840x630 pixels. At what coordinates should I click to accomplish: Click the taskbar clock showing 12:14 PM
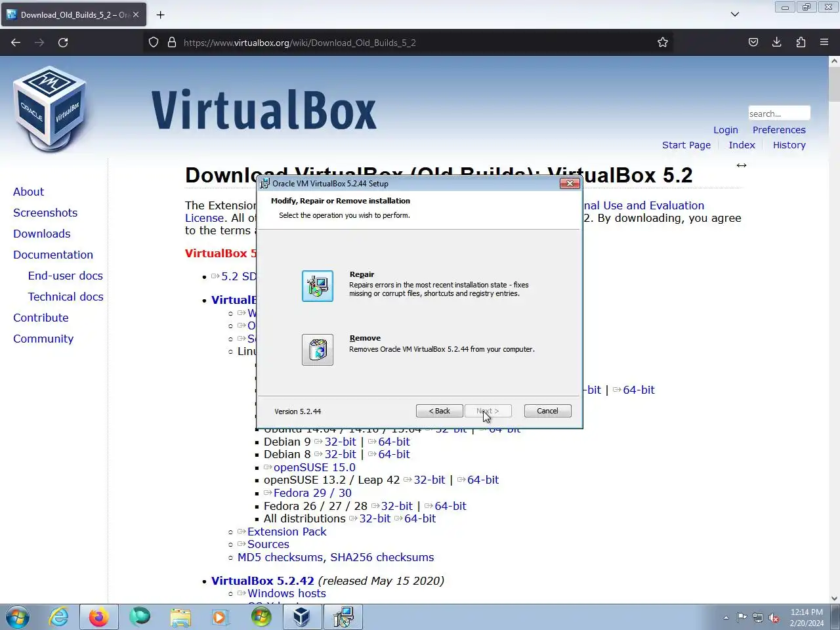[807, 618]
